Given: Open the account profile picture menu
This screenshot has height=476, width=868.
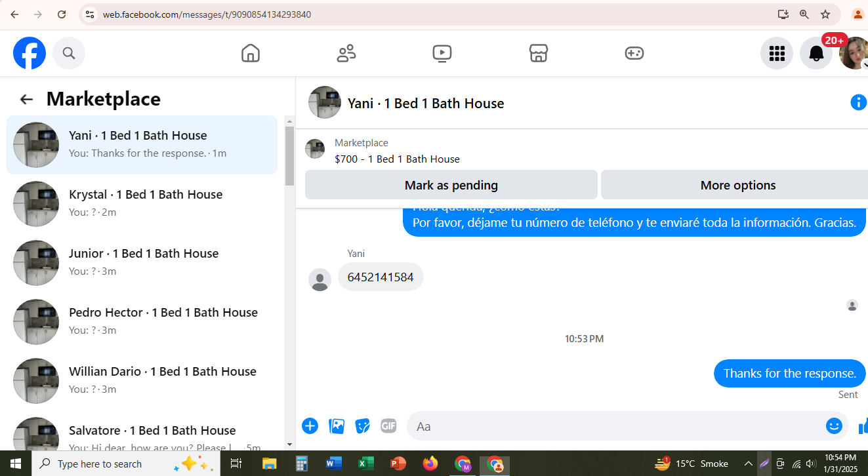Looking at the screenshot, I should point(854,53).
